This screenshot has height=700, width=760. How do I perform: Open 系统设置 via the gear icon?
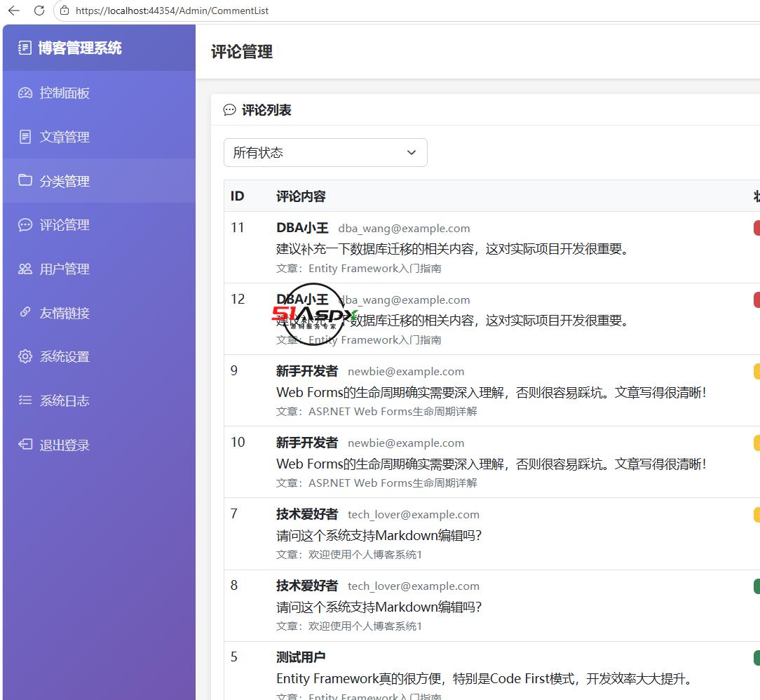click(25, 356)
